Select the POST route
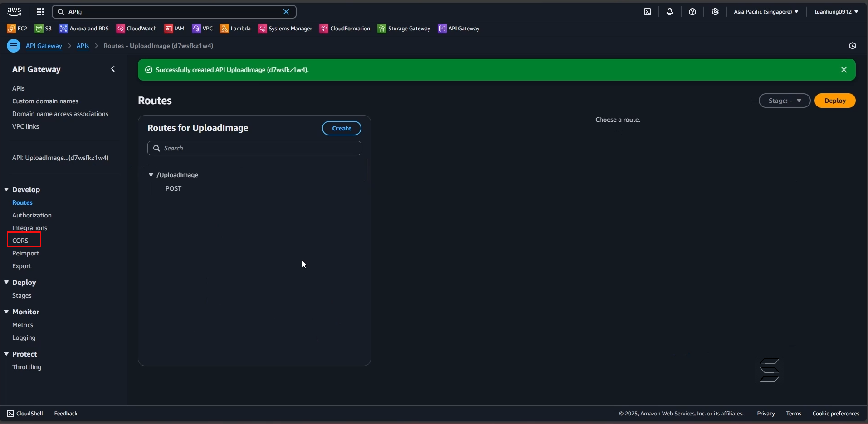 [173, 188]
